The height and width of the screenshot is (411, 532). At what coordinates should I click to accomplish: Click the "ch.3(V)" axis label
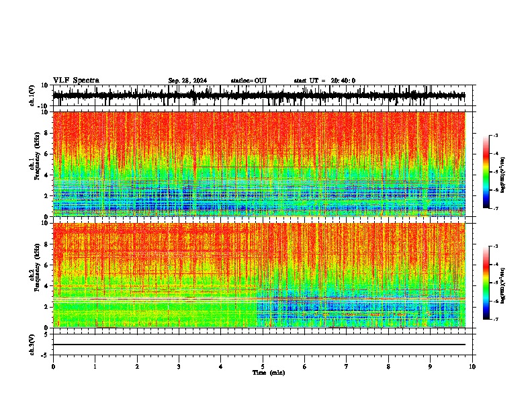[32, 345]
